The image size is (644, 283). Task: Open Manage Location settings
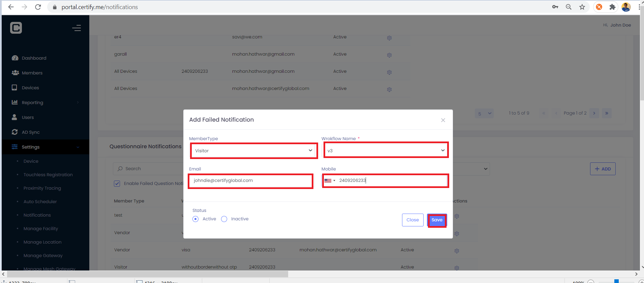tap(42, 242)
